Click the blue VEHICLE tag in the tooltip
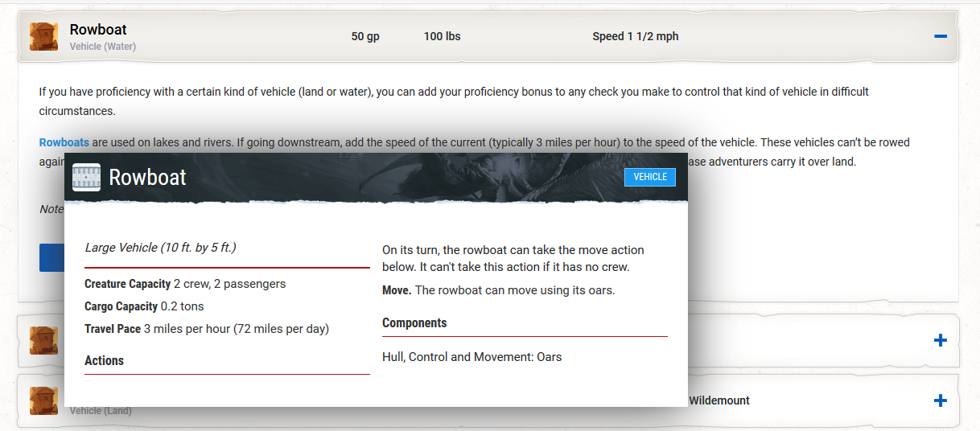 [x=649, y=177]
